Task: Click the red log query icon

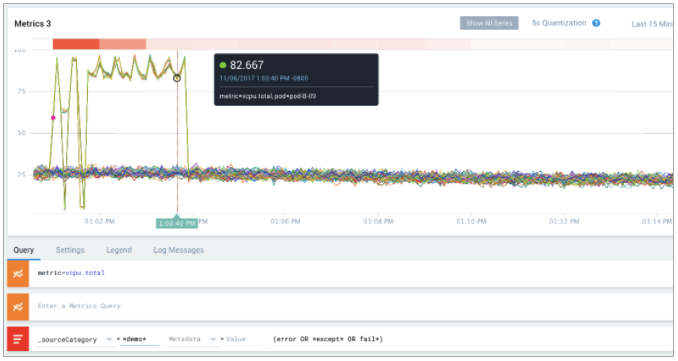Action: coord(18,339)
